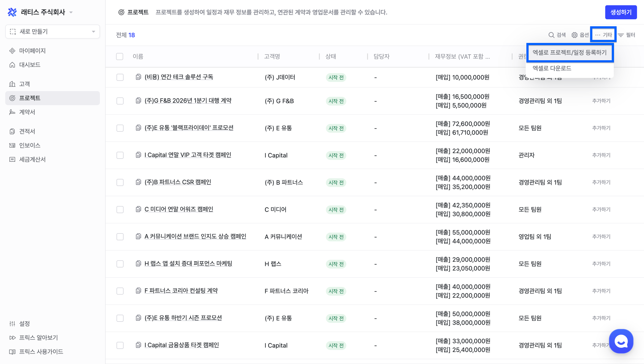This screenshot has height=364, width=644.
Task: Select the checkbox for H 랩스 project row
Action: point(120,264)
